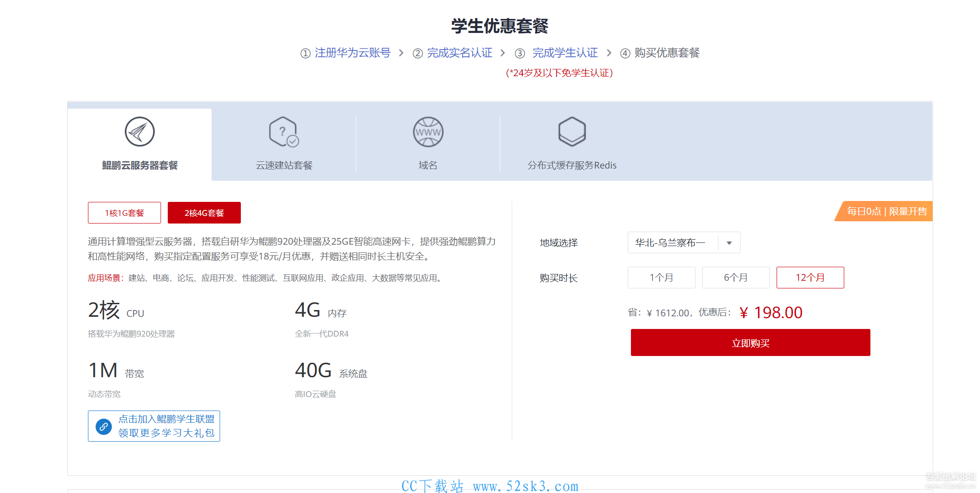The width and height of the screenshot is (980, 493).
Task: Click the 2核 CPU spec
Action: [116, 310]
